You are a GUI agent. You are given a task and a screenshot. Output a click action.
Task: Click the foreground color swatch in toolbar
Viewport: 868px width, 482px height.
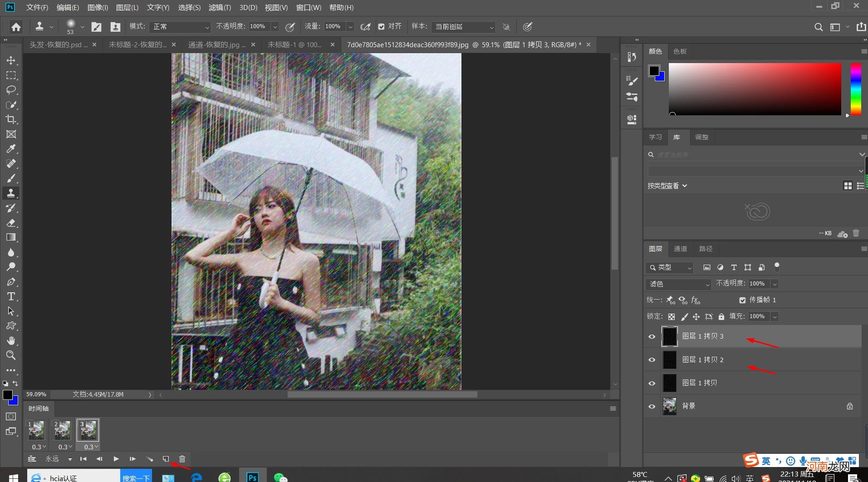8,395
